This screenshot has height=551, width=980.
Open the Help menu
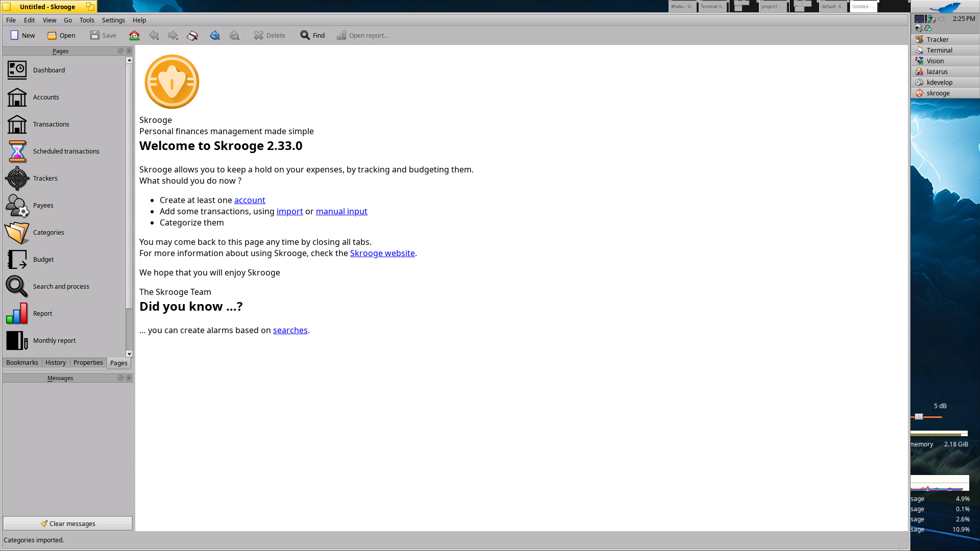tap(139, 20)
